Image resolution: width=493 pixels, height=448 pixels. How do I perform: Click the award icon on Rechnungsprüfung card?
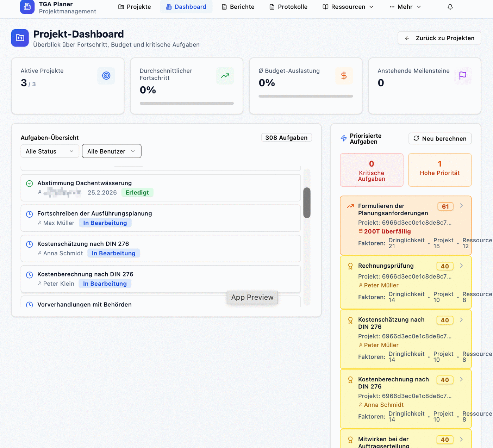(x=350, y=266)
